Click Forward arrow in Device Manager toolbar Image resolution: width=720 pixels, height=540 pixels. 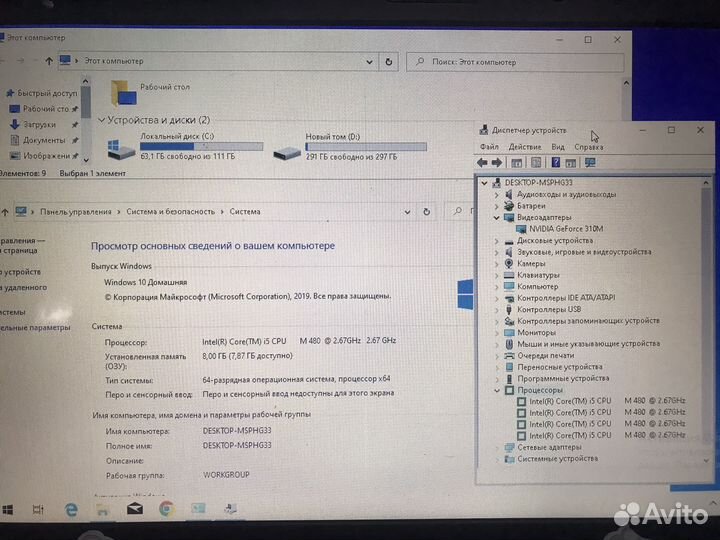pyautogui.click(x=497, y=163)
